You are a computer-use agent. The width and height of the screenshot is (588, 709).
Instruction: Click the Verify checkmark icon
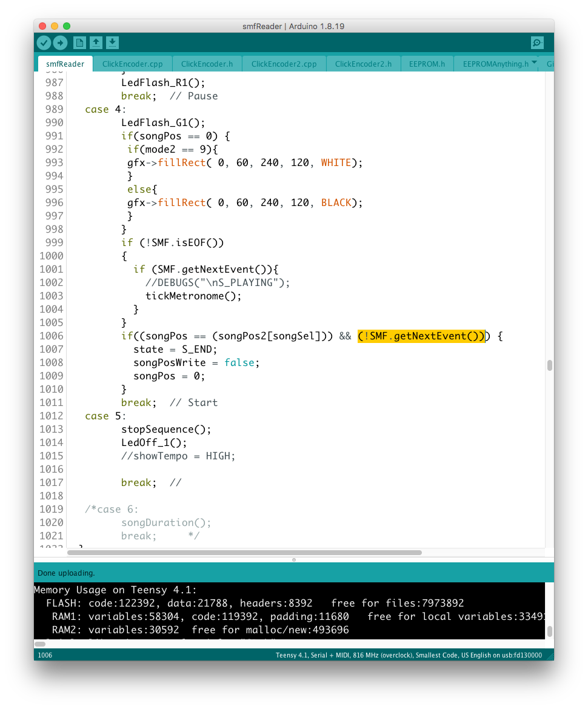(x=44, y=42)
